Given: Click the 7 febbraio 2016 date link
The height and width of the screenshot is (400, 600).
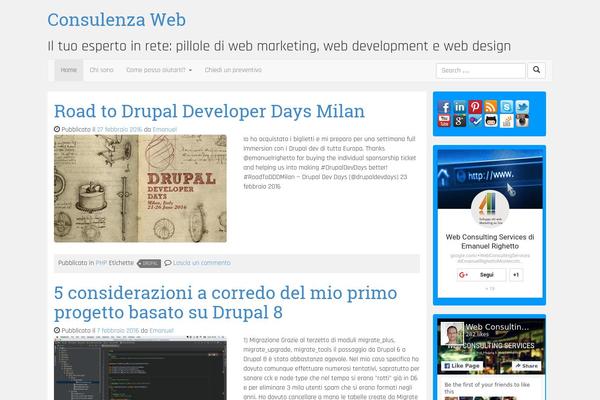Looking at the screenshot, I should coord(118,330).
